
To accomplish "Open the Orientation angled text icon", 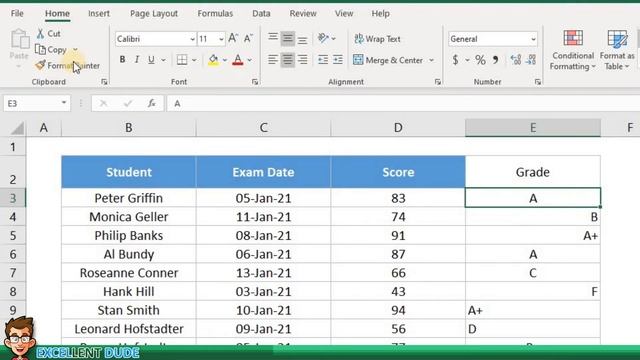I will [x=323, y=38].
